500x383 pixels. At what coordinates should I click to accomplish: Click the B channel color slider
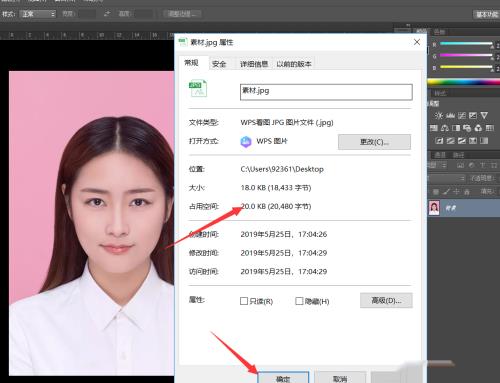(466, 67)
